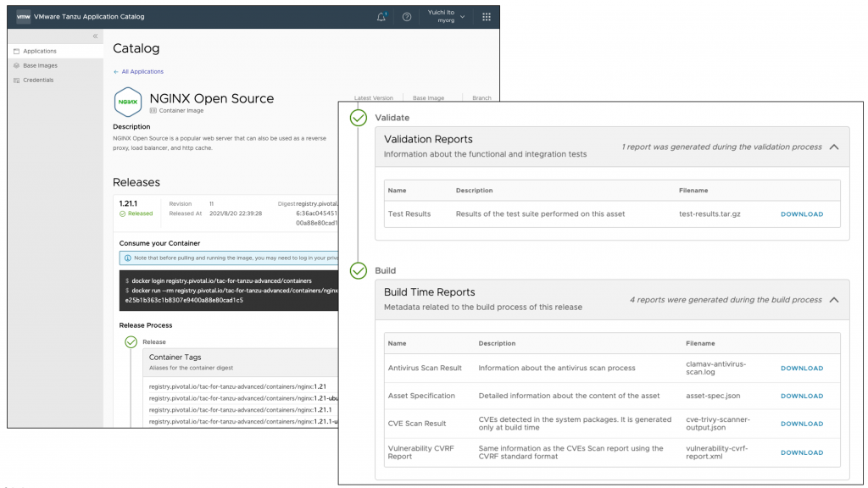868x488 pixels.
Task: Click the VMware logo icon
Action: point(24,17)
